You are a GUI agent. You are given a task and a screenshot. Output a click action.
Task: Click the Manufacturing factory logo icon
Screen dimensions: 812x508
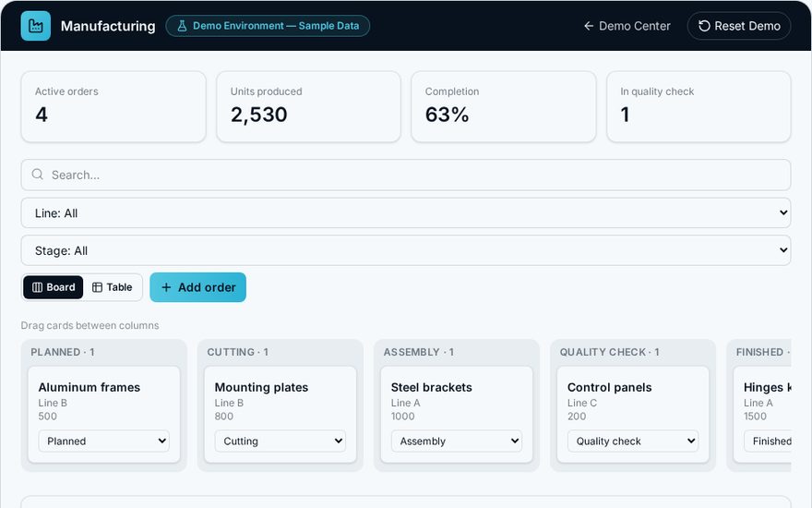tap(36, 26)
